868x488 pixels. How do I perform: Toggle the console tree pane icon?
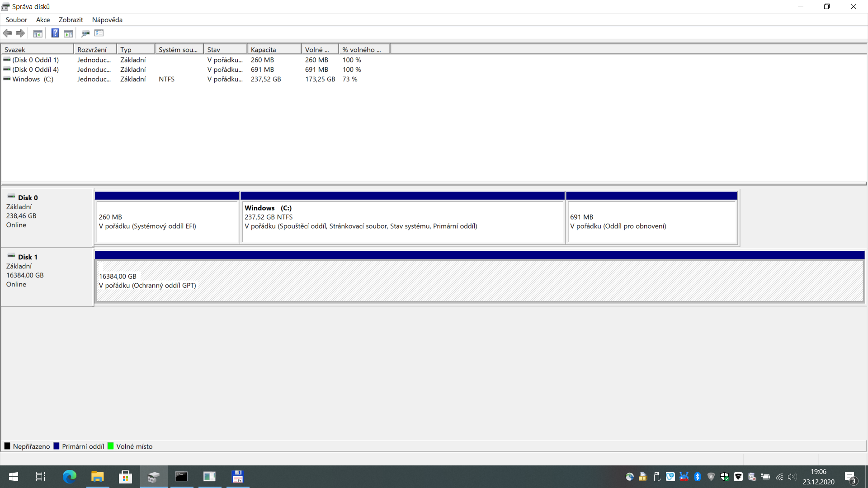(38, 33)
